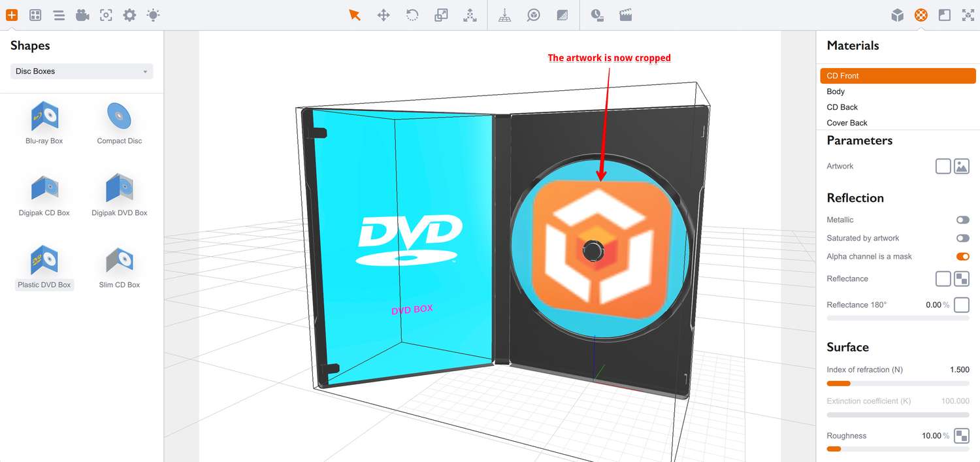Adjust the Reflectance 180° slider

[898, 318]
